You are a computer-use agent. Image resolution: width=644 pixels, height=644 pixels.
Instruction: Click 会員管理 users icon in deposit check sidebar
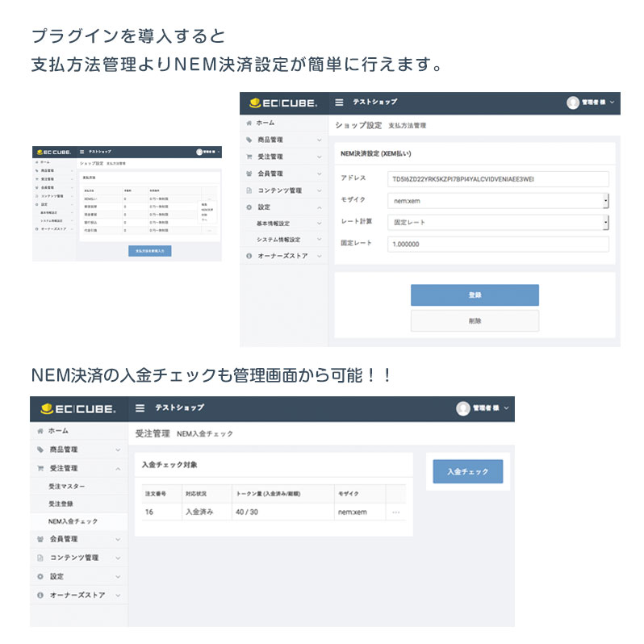tap(40, 539)
